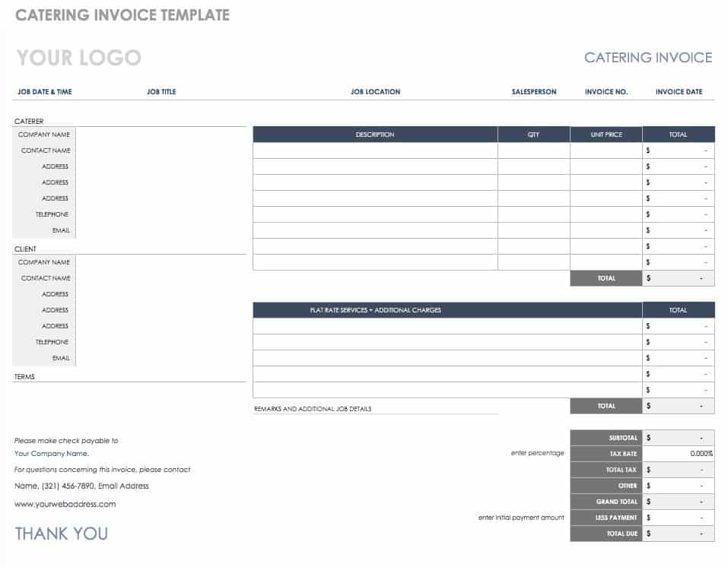Click the REMARKS AND ADDITIONAL JOB DETAILS label
This screenshot has height=567, width=728.
pyautogui.click(x=313, y=409)
